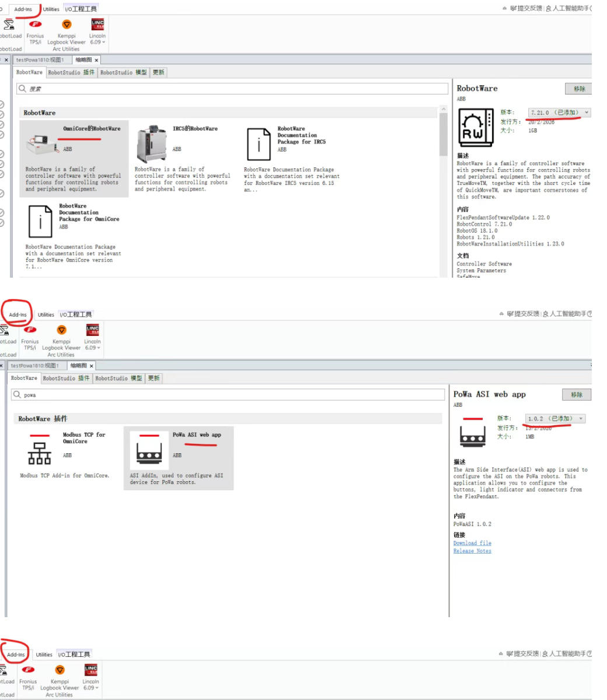Open the Download file link
The height and width of the screenshot is (700, 607).
click(x=472, y=543)
